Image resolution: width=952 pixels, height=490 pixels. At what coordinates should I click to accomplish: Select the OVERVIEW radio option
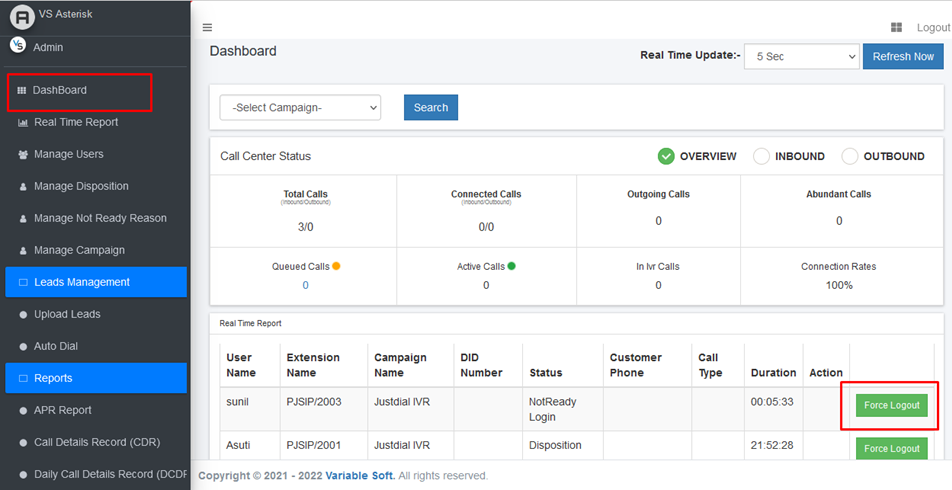pyautogui.click(x=666, y=156)
